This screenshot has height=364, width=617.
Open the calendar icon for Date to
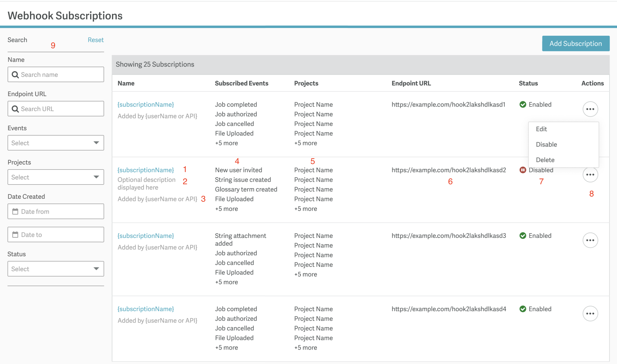click(x=15, y=234)
